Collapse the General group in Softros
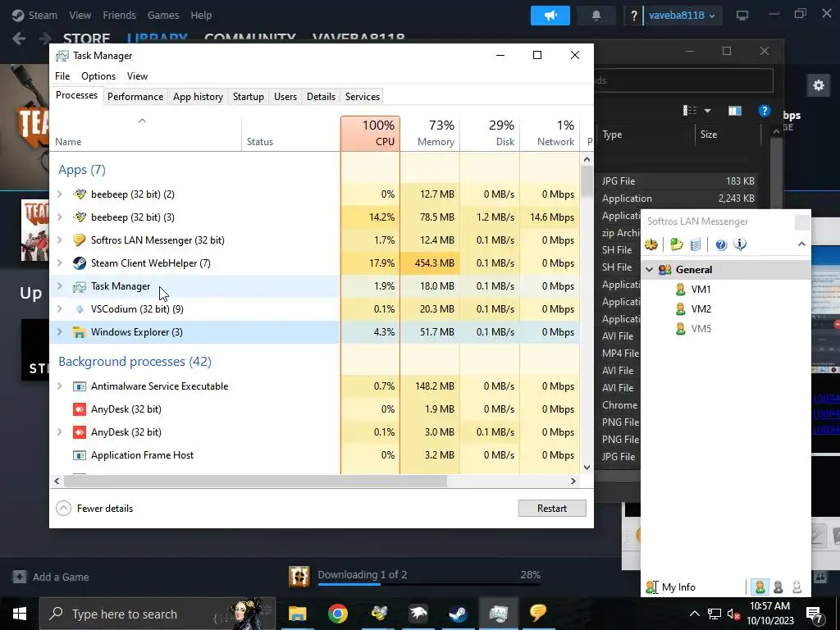Screen dimensions: 840x630 pyautogui.click(x=650, y=269)
